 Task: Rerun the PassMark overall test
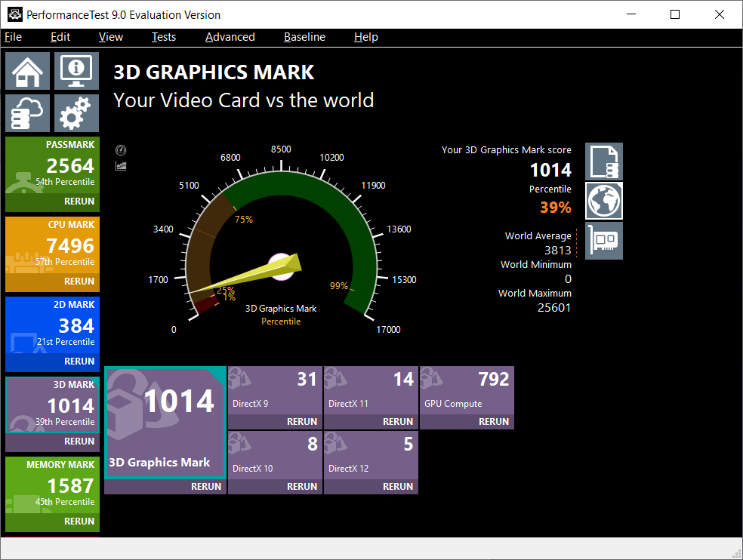click(x=79, y=202)
